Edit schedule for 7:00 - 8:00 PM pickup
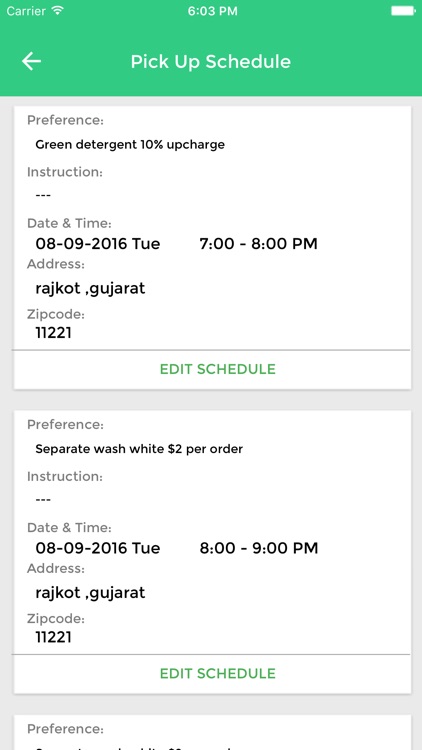422x750 pixels. point(218,369)
